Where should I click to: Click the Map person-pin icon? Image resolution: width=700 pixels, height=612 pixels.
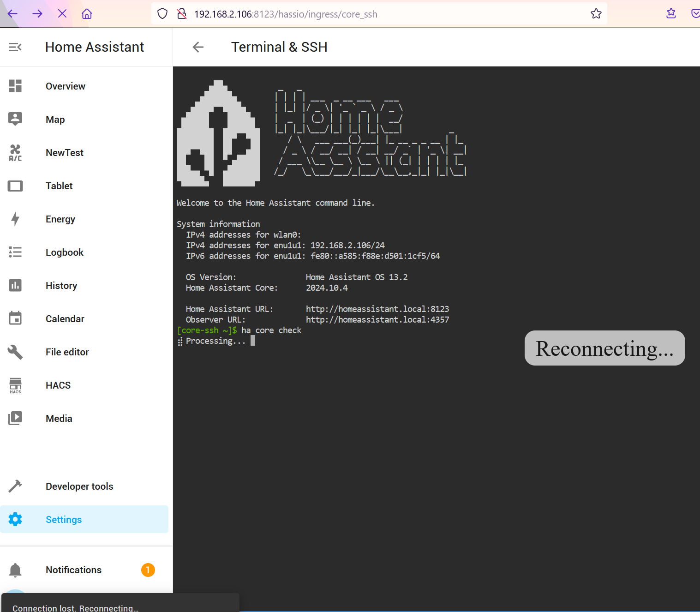click(x=15, y=119)
